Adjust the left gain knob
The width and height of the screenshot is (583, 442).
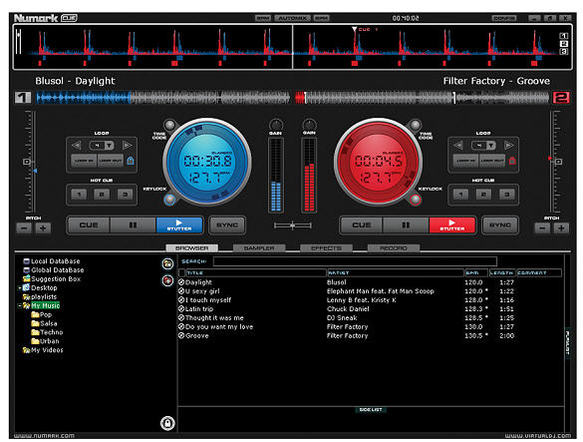tap(276, 125)
